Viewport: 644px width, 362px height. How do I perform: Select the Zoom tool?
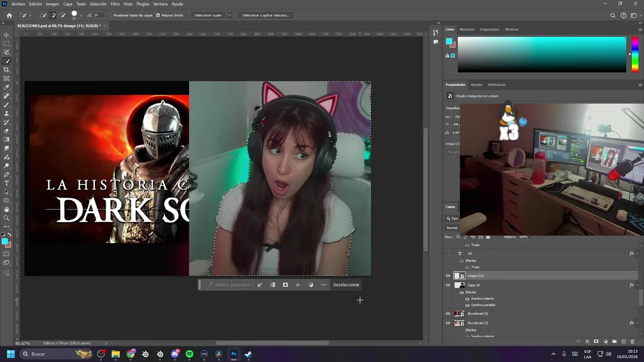pyautogui.click(x=7, y=218)
